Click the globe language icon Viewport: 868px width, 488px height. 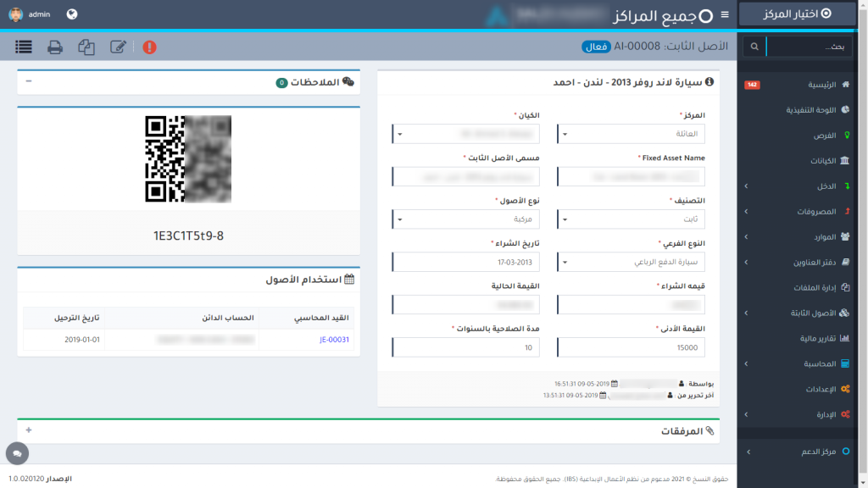coord(72,14)
